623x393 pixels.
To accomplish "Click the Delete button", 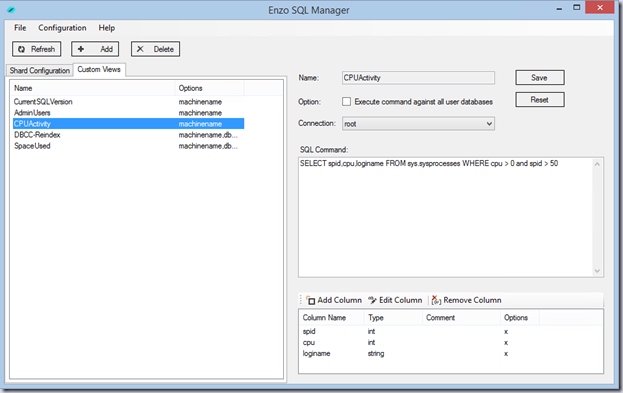I will click(x=155, y=49).
